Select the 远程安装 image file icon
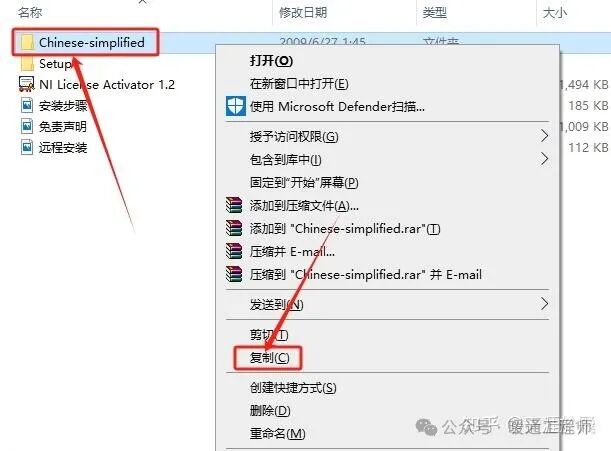Viewport: 611px width, 451px height. coord(27,147)
